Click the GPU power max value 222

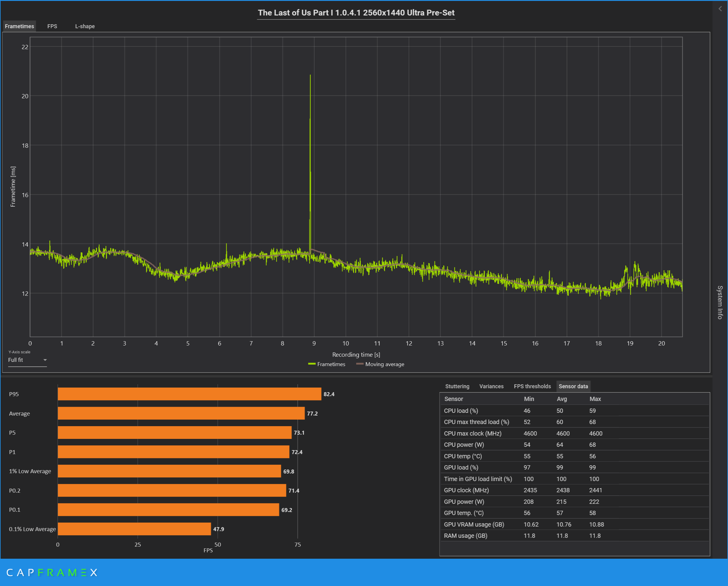(594, 502)
